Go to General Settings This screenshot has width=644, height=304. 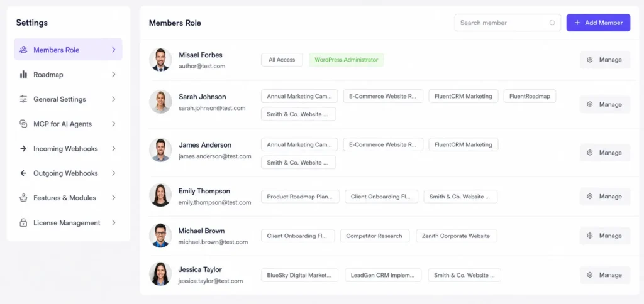68,99
